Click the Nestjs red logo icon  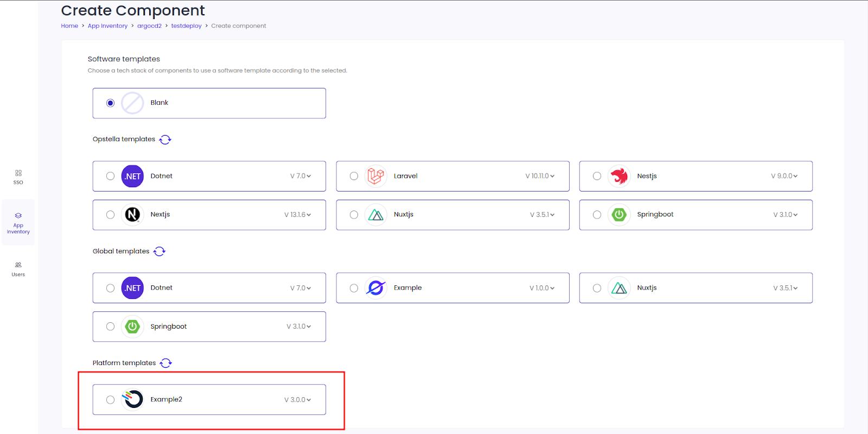point(619,176)
